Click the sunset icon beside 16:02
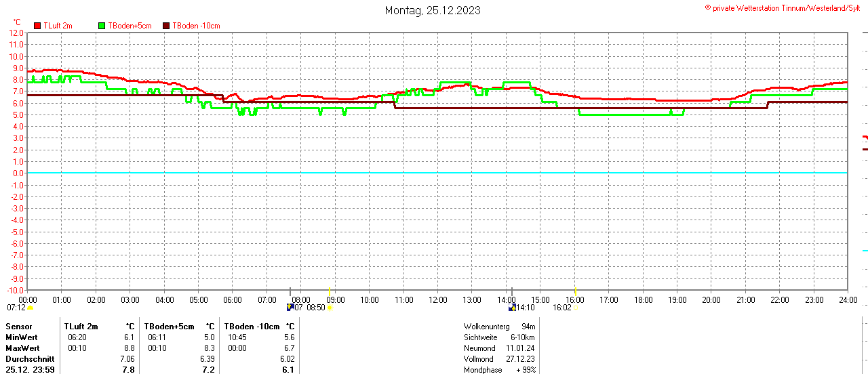The height and width of the screenshot is (374, 868). point(575,308)
